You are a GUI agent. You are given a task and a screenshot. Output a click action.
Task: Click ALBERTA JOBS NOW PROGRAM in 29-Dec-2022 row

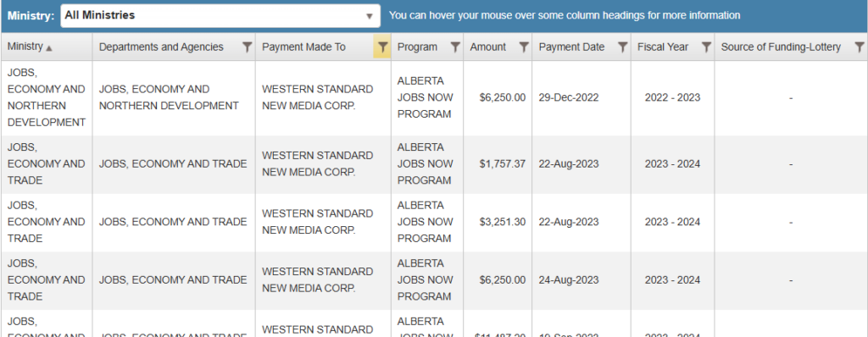[x=426, y=97]
